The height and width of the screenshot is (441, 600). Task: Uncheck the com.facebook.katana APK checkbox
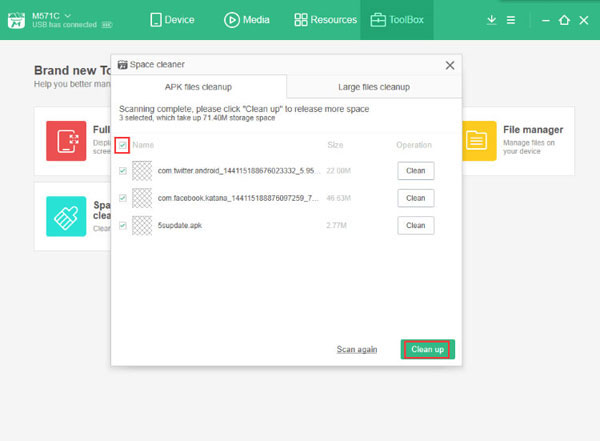point(123,198)
